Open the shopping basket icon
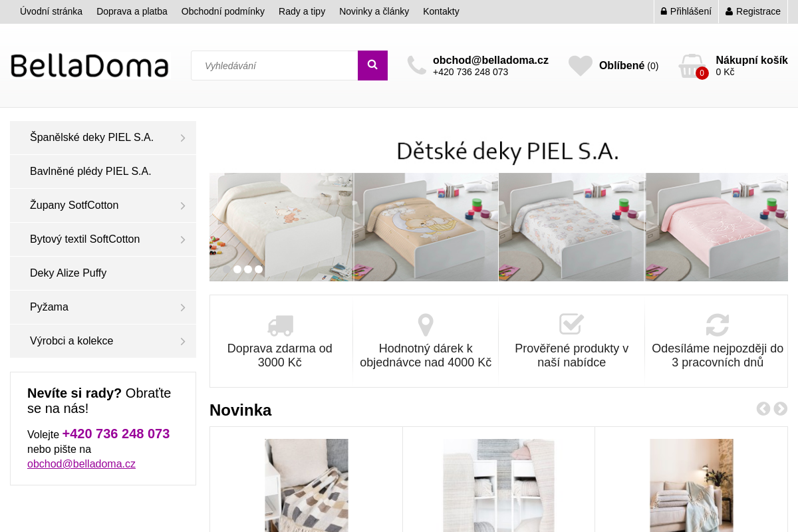798x532 pixels. [692, 66]
